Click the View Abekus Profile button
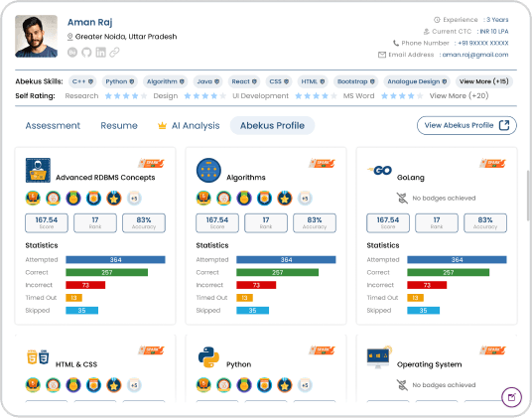 point(466,125)
